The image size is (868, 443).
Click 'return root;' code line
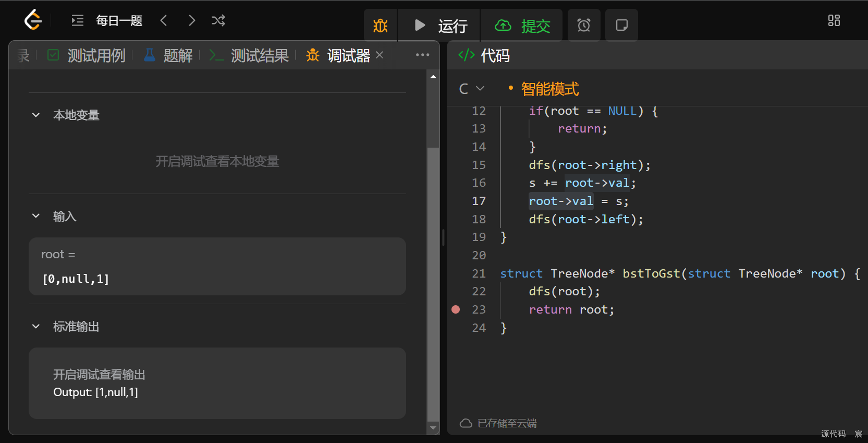571,309
